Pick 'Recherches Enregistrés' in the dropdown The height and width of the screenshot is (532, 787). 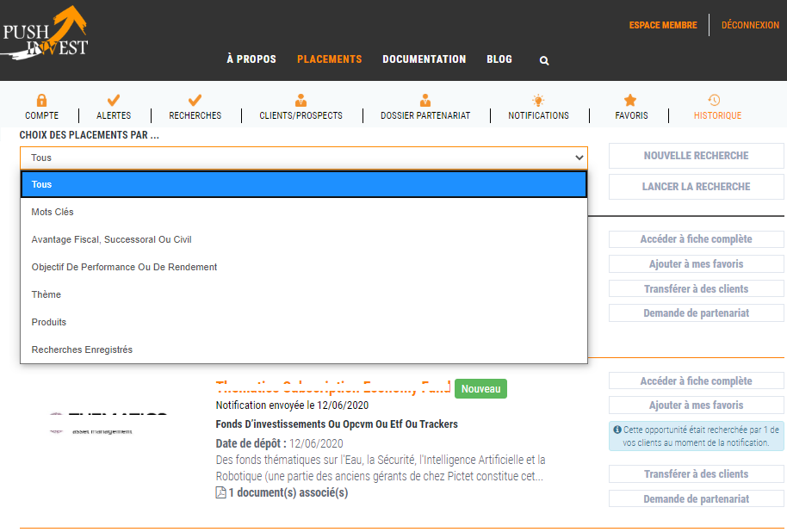pyautogui.click(x=82, y=350)
